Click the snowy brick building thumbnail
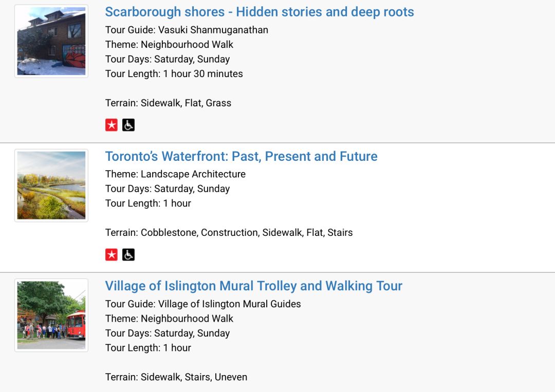Screen dimensions: 555x392 point(51,41)
